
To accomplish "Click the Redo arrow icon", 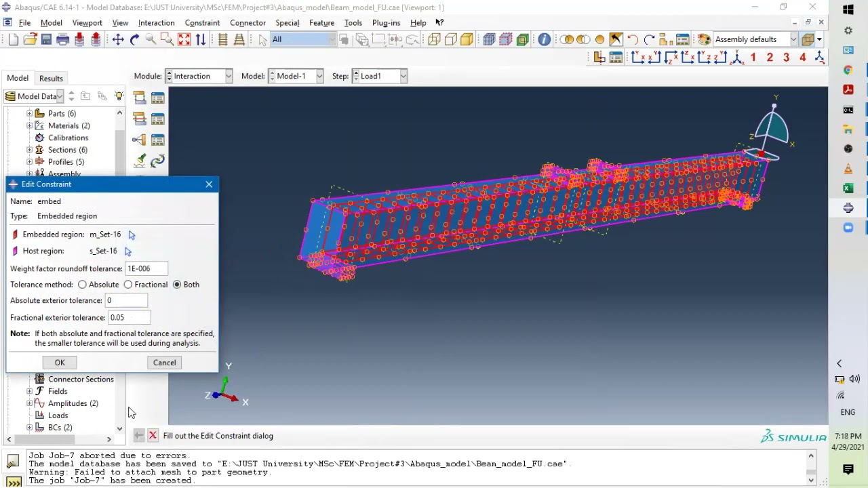I will click(x=649, y=39).
